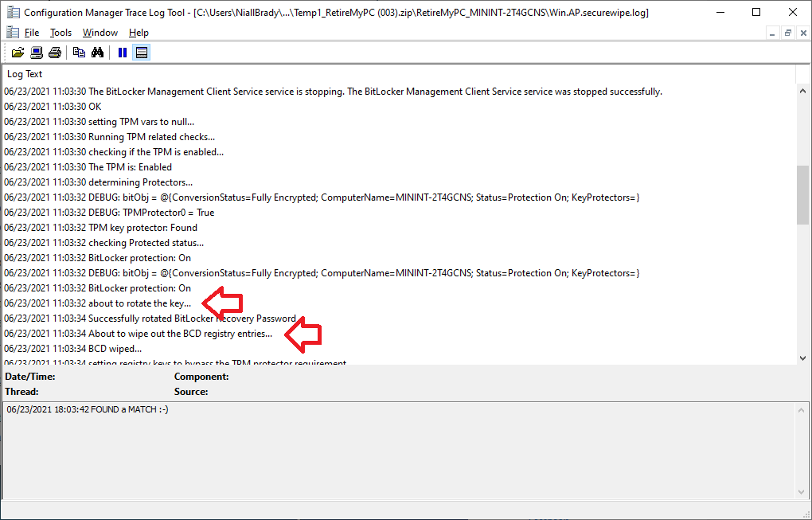Click the 'FOUND a MATCH :-)' text in details pane
Viewport: 812px width, 520px height.
coord(130,409)
